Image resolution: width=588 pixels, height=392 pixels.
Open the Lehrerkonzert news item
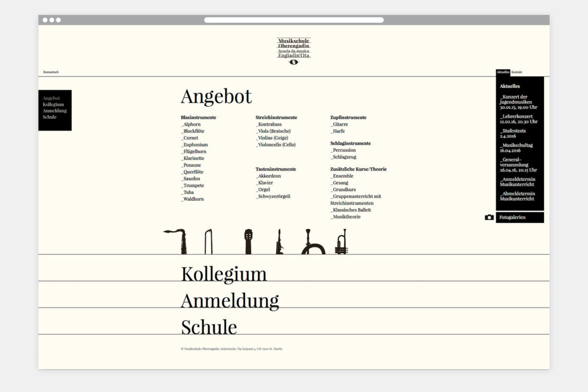518,119
